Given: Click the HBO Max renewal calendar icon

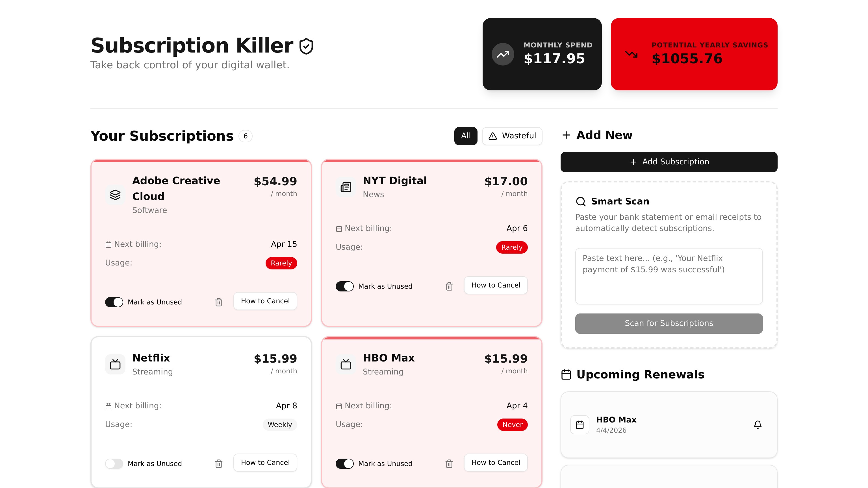Looking at the screenshot, I should click(580, 424).
